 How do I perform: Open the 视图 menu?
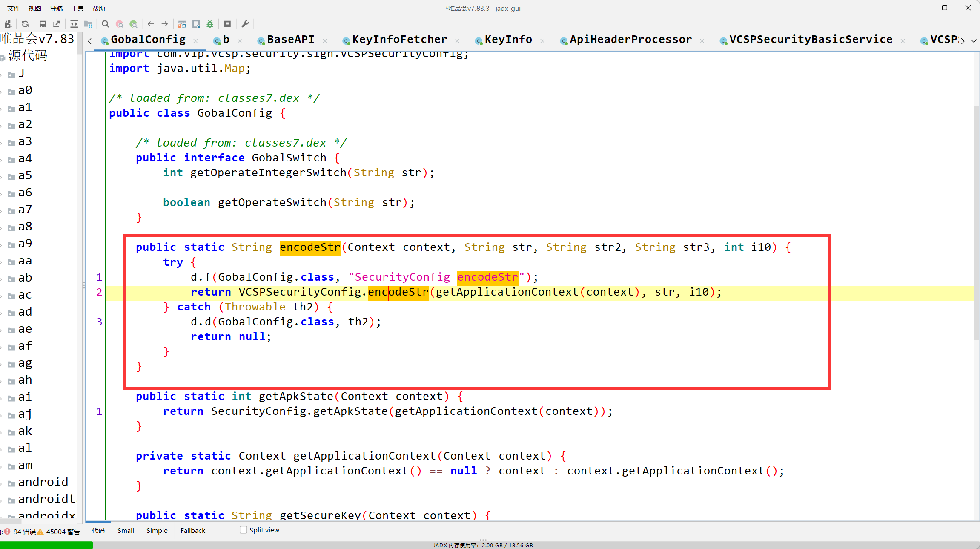35,8
